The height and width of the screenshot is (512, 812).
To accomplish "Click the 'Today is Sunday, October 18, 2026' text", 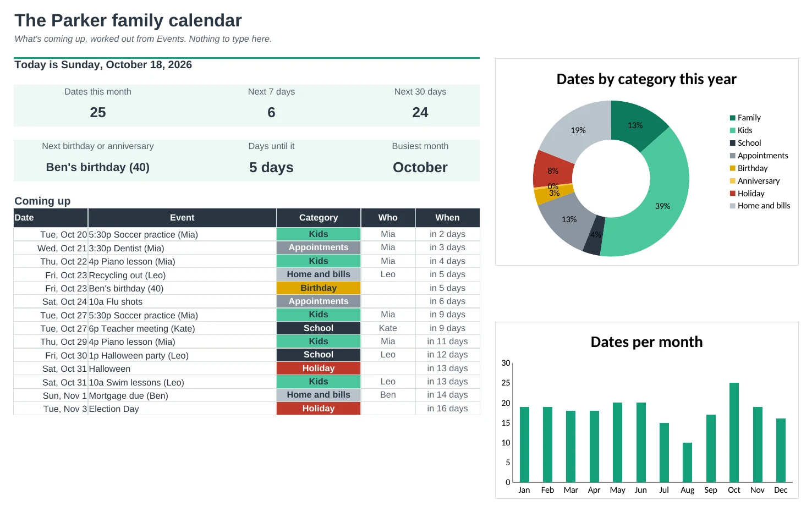I will [x=103, y=65].
